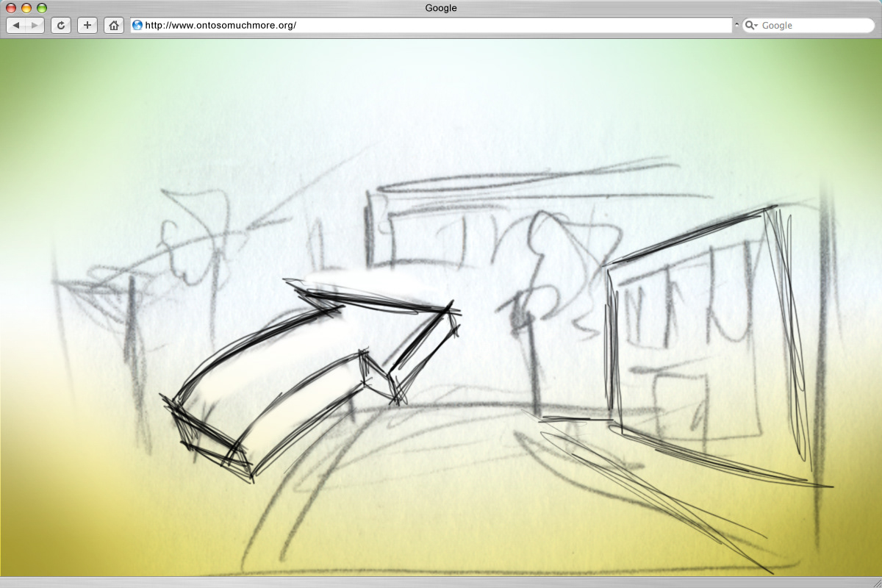Screen dimensions: 882x588
Task: Click the Google search field
Action: click(x=808, y=25)
